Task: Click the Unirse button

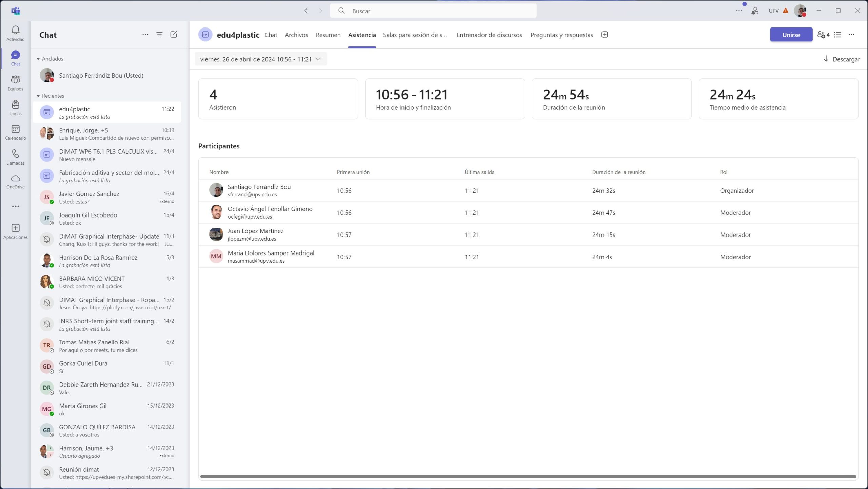Action: pyautogui.click(x=791, y=35)
